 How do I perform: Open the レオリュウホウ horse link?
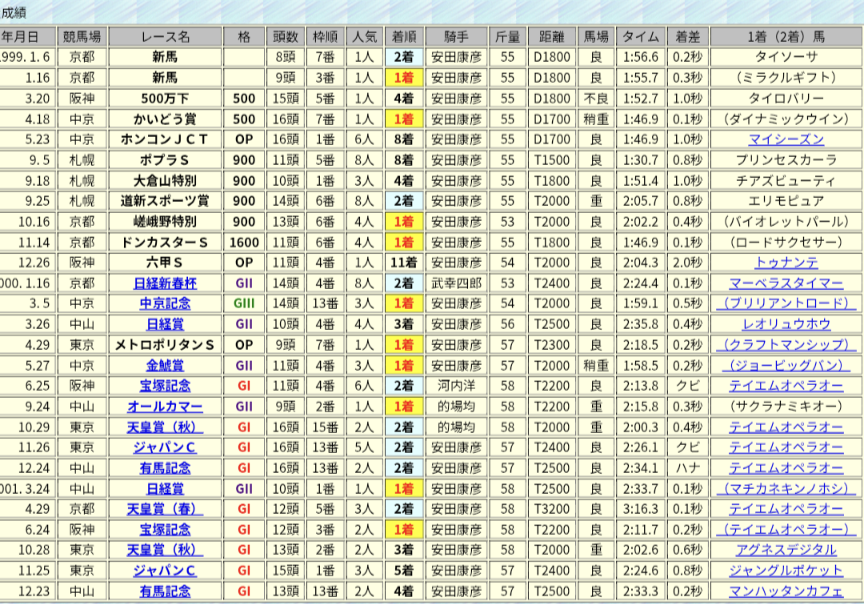(x=785, y=325)
